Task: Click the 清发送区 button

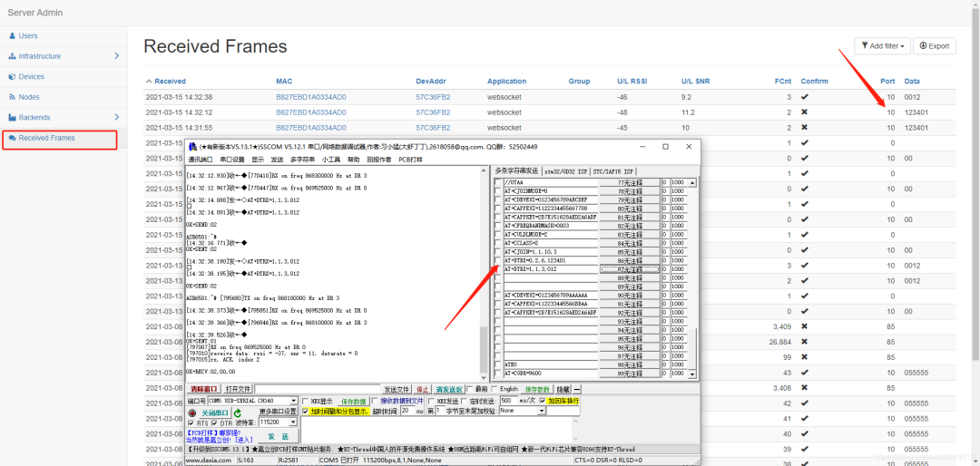Action: pos(449,389)
